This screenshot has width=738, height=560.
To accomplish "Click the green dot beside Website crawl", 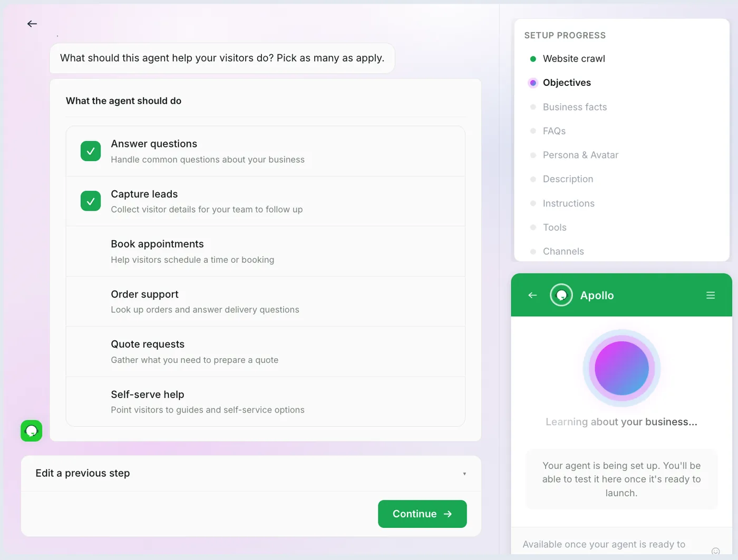I will click(x=533, y=59).
